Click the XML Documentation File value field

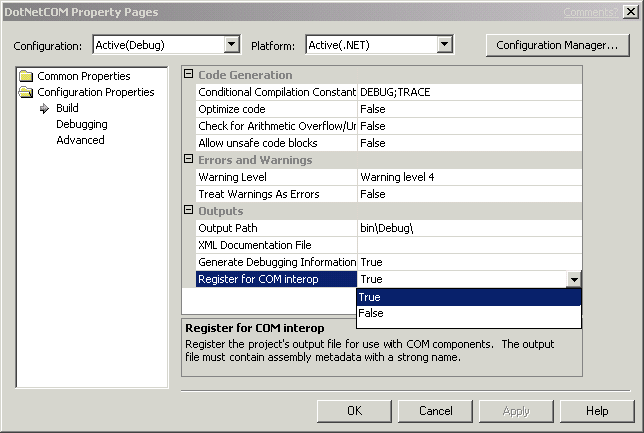pos(468,245)
